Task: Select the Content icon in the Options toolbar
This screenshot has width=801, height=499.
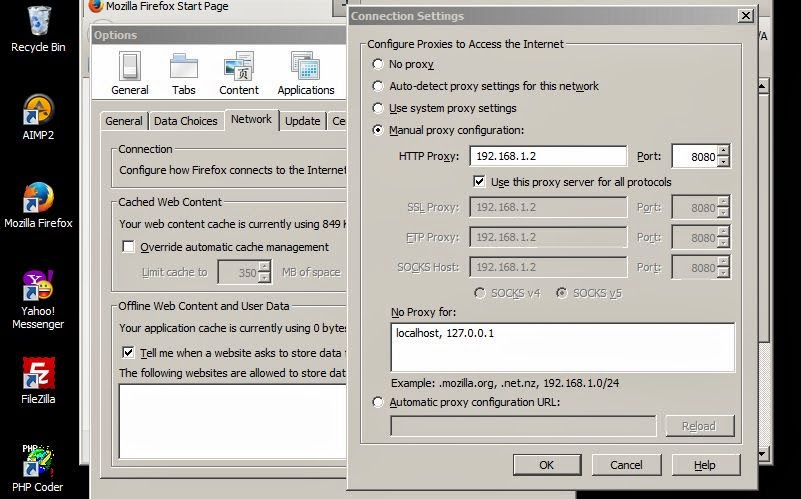Action: click(x=239, y=73)
